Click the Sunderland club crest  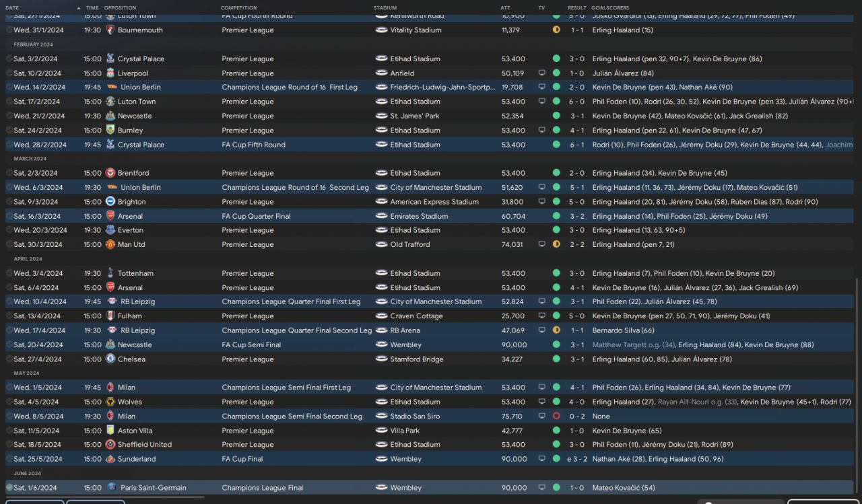pyautogui.click(x=110, y=459)
